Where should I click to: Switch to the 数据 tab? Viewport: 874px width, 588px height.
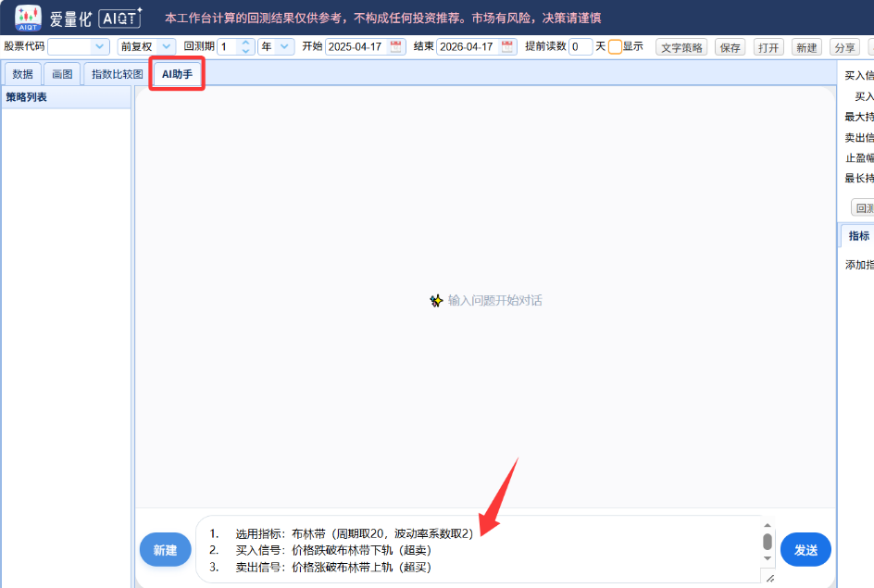click(x=23, y=74)
